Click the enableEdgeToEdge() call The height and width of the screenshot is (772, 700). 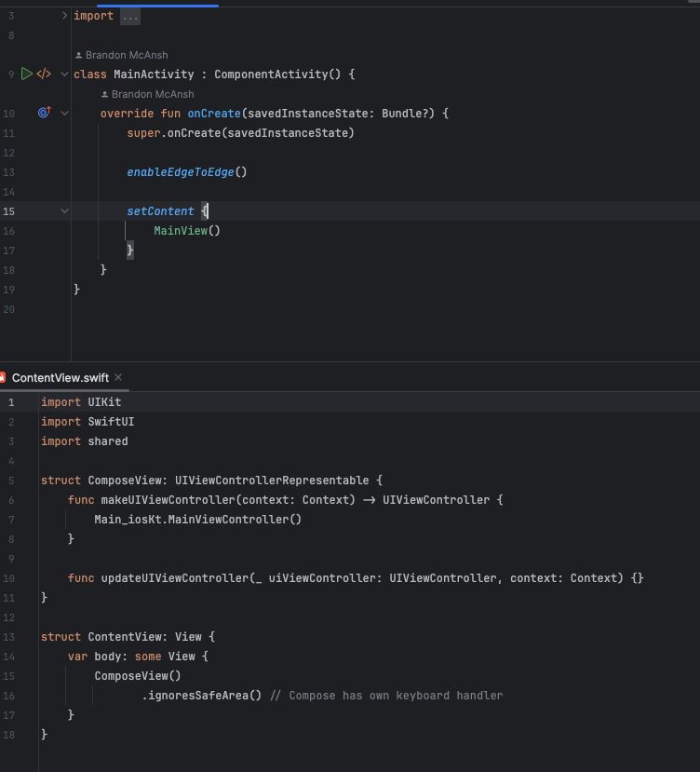click(186, 172)
